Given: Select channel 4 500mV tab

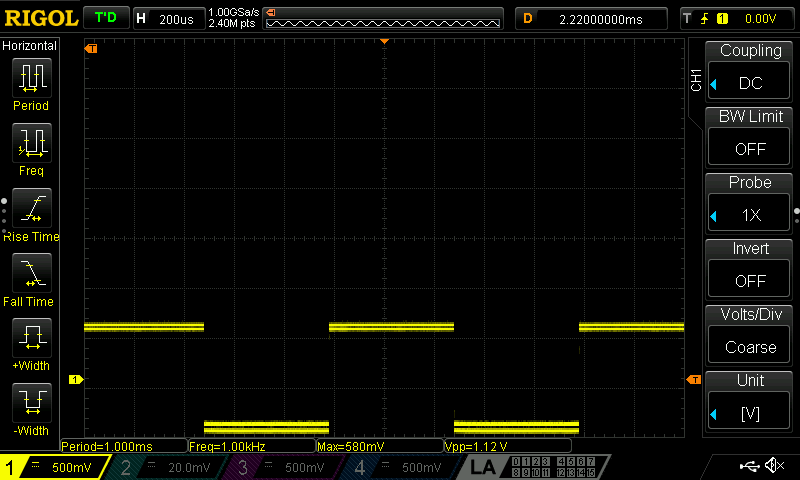Looking at the screenshot, I should [x=402, y=467].
